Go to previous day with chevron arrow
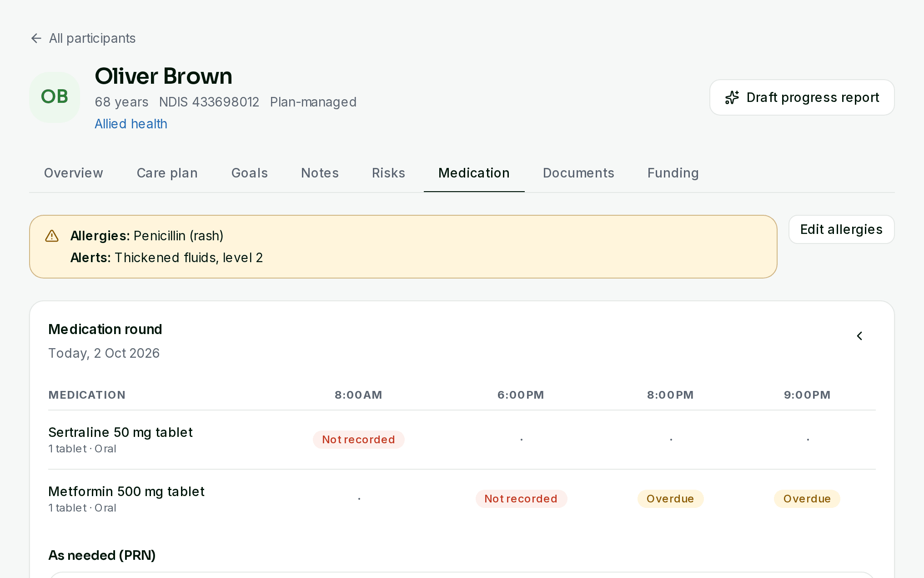924x578 pixels. click(x=859, y=336)
